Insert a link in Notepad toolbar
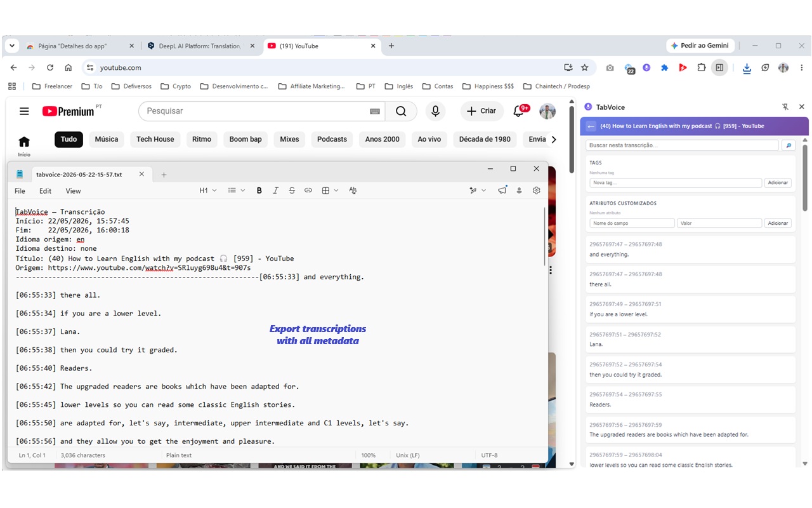 [308, 190]
